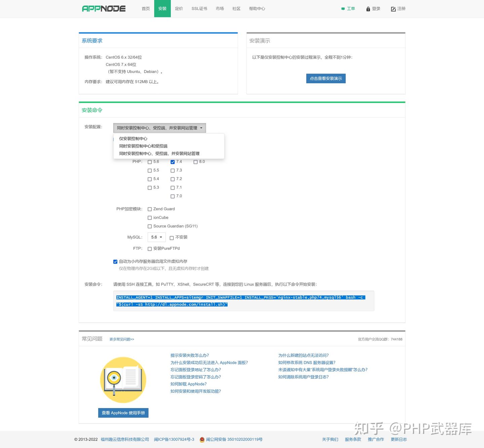
Task: Click the 点击查看安装演示 button
Action: (x=326, y=78)
